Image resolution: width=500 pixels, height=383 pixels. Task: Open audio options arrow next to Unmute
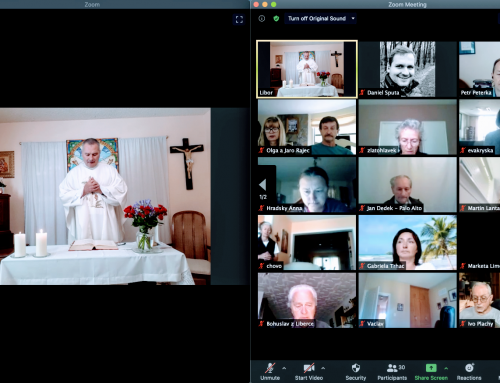(284, 368)
